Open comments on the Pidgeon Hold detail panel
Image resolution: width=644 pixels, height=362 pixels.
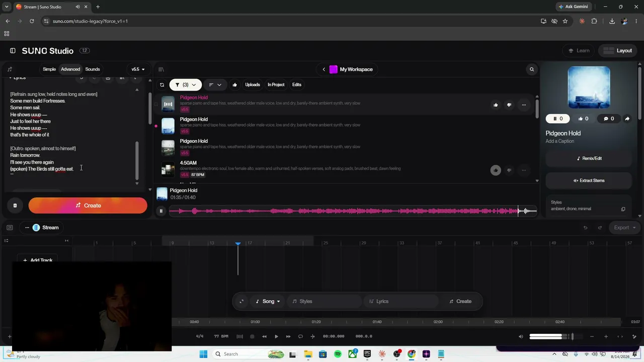coord(609,119)
